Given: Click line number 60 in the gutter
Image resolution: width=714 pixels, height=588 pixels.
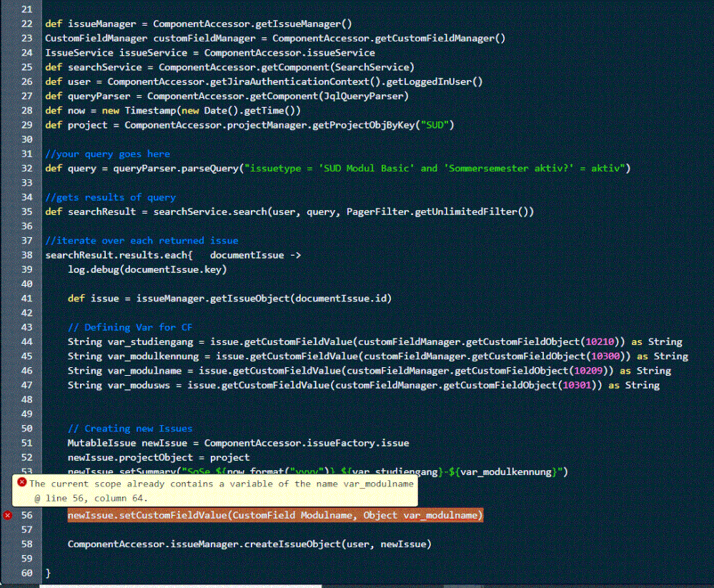Looking at the screenshot, I should pos(27,573).
